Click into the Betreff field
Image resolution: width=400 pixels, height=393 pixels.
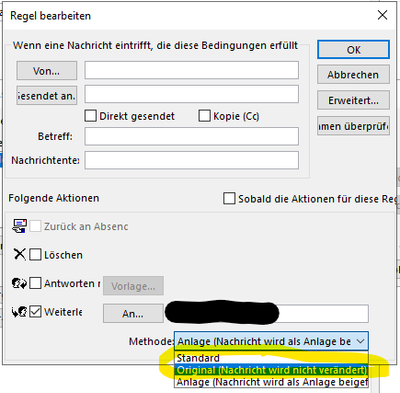pyautogui.click(x=192, y=136)
